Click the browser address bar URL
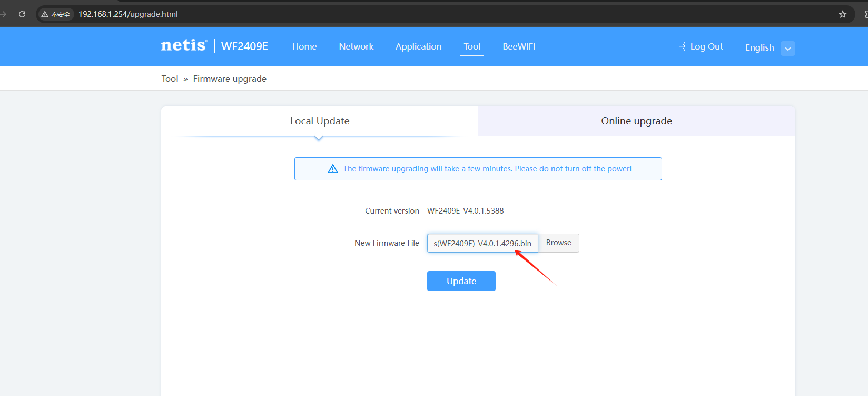 129,14
